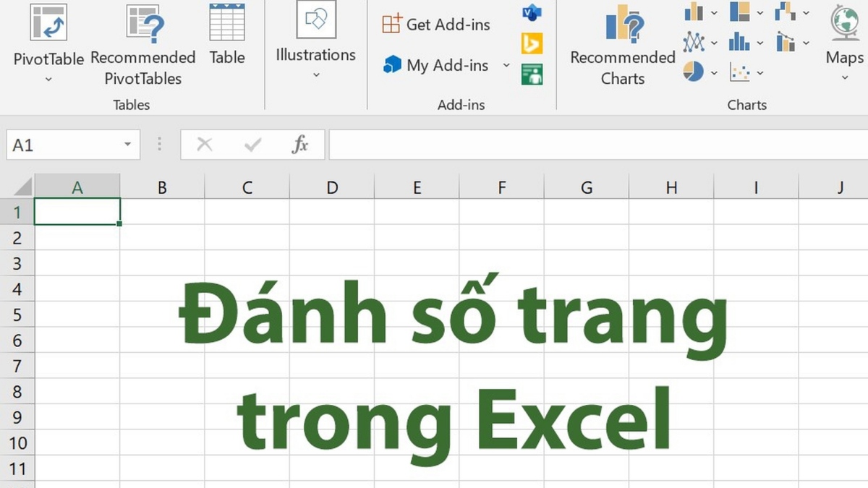The image size is (868, 488).
Task: Expand the My Add-ins dropdown arrow
Action: tap(506, 65)
